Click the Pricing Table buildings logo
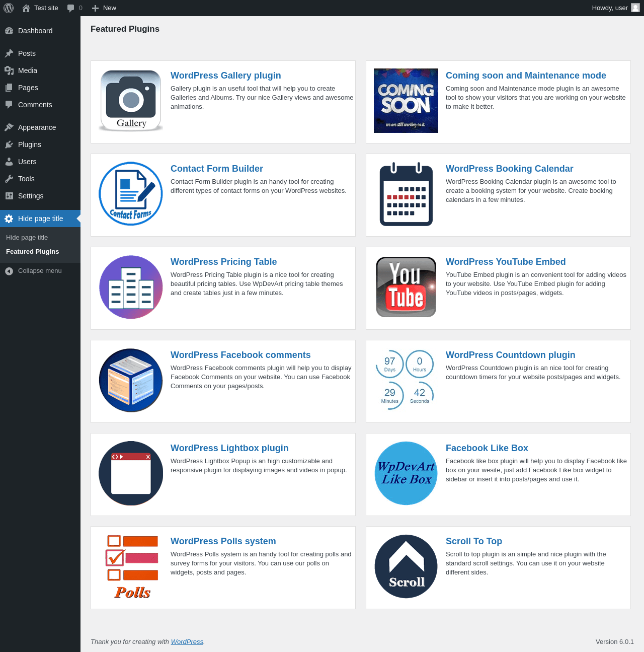Image resolution: width=644 pixels, height=652 pixels. tap(131, 287)
